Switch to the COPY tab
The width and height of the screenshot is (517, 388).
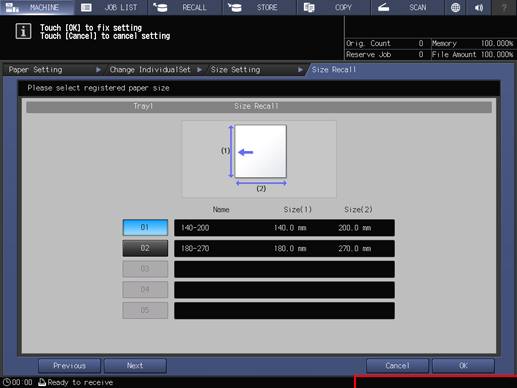pos(334,7)
